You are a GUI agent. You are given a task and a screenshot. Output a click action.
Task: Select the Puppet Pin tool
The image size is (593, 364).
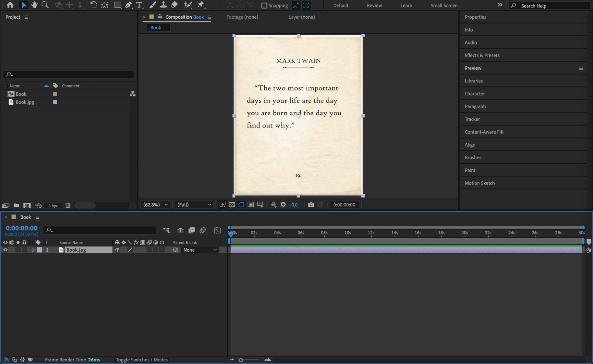pos(201,5)
